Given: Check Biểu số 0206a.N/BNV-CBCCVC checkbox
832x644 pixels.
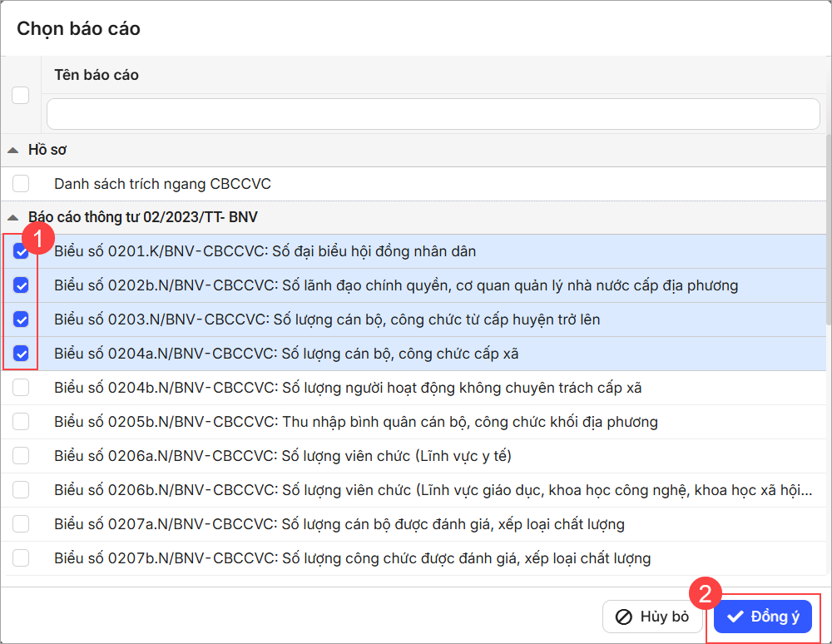Looking at the screenshot, I should (21, 456).
